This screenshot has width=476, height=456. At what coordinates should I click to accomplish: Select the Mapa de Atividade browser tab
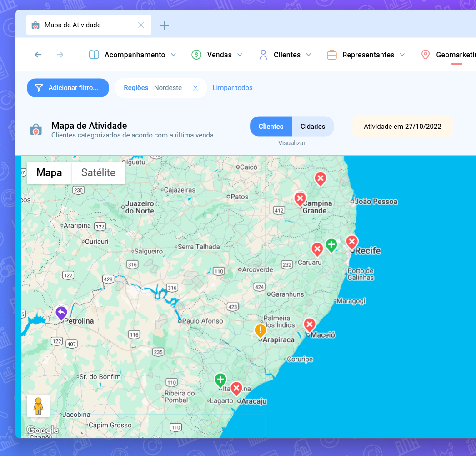(89, 25)
